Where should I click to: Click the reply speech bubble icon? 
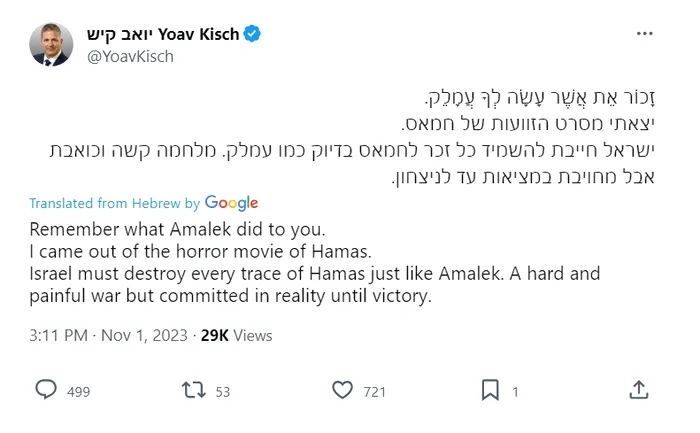46,390
